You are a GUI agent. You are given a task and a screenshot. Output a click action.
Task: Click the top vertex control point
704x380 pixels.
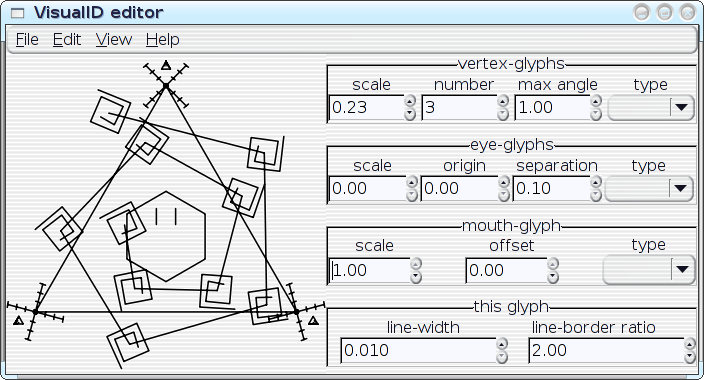pyautogui.click(x=166, y=85)
